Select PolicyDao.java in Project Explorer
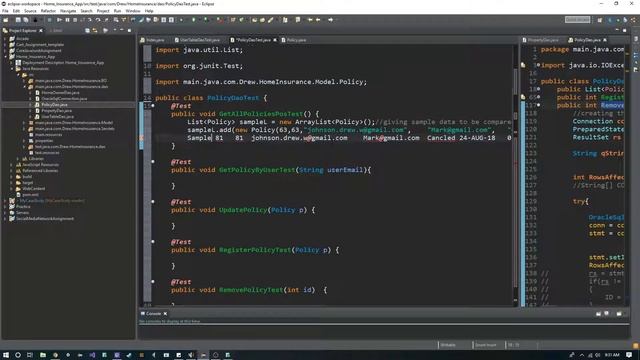The height and width of the screenshot is (360, 640). pyautogui.click(x=54, y=105)
